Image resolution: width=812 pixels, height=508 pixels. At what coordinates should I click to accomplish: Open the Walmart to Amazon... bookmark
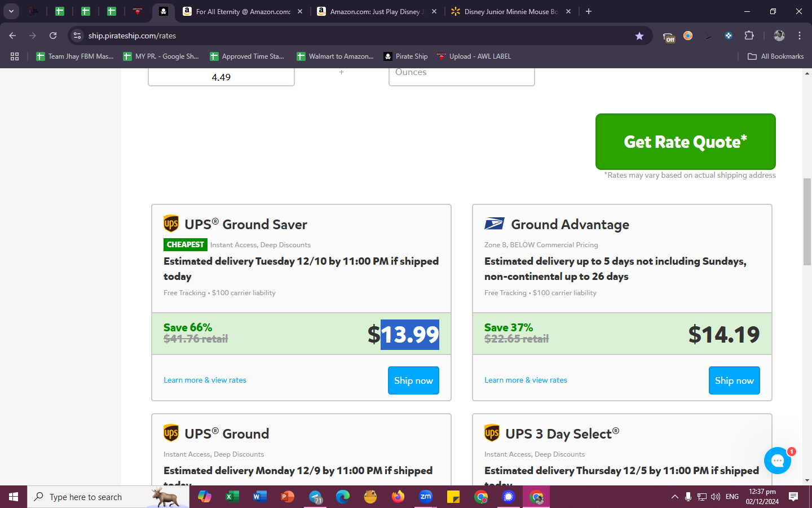point(336,56)
